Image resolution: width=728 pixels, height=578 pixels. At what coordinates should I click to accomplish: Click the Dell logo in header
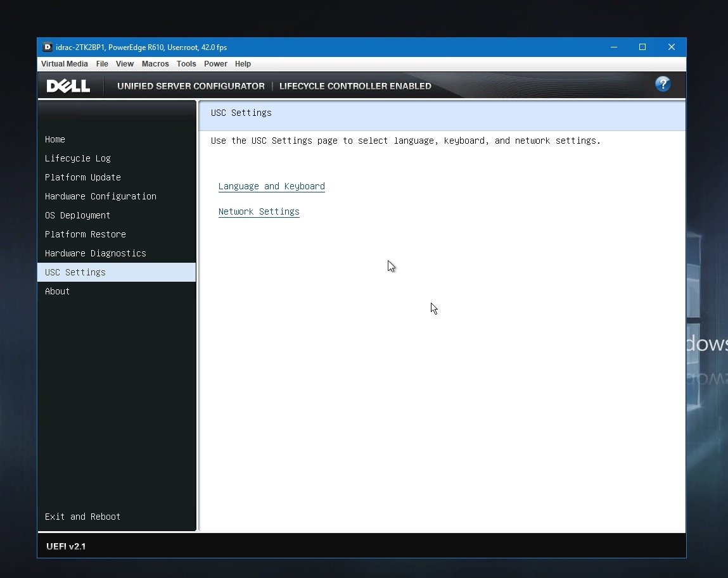68,86
